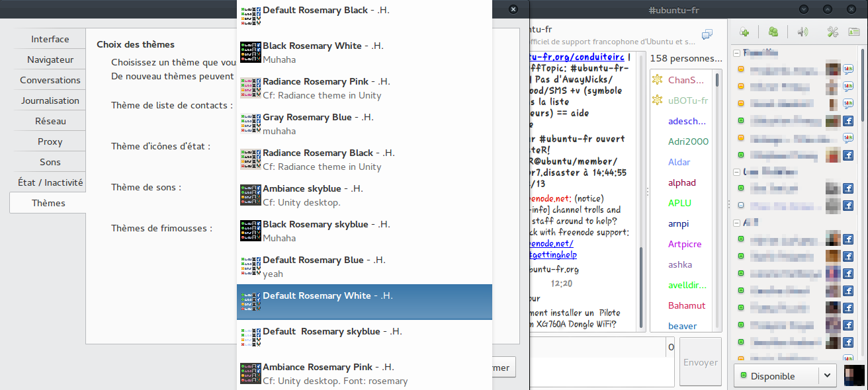The height and width of the screenshot is (390, 868).
Task: Open the Journalisation tab
Action: [x=50, y=100]
